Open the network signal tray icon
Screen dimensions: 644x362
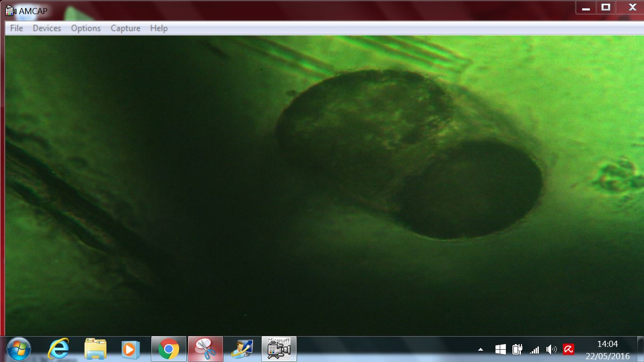coord(534,350)
